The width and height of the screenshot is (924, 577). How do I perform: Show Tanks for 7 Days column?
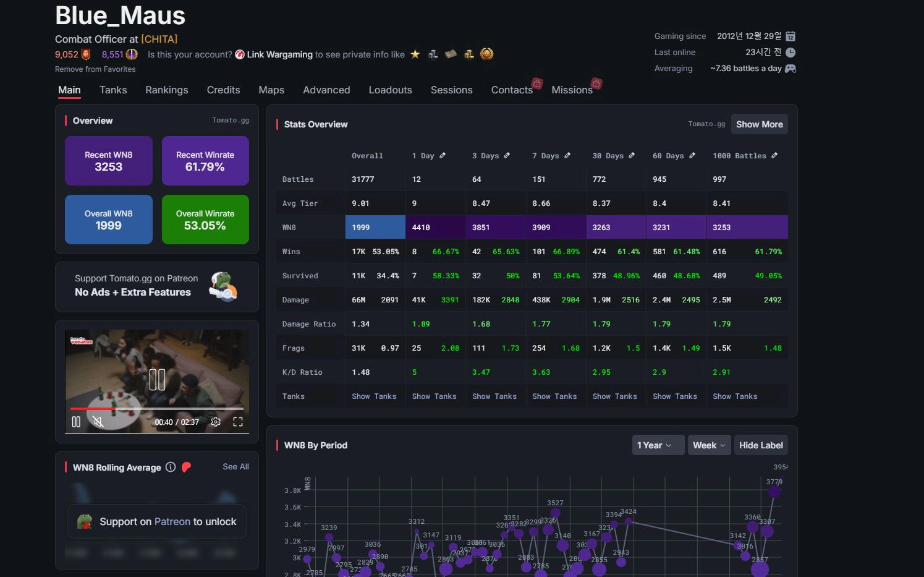click(554, 396)
